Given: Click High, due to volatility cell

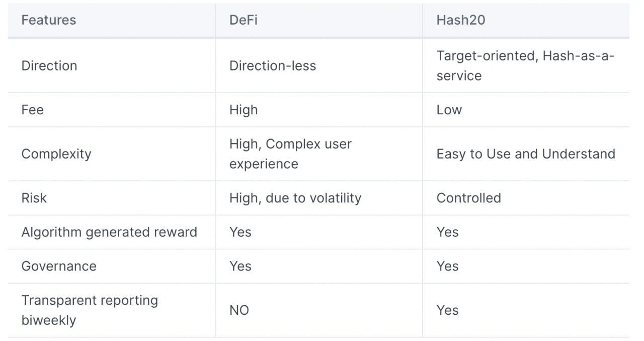Looking at the screenshot, I should (x=295, y=198).
